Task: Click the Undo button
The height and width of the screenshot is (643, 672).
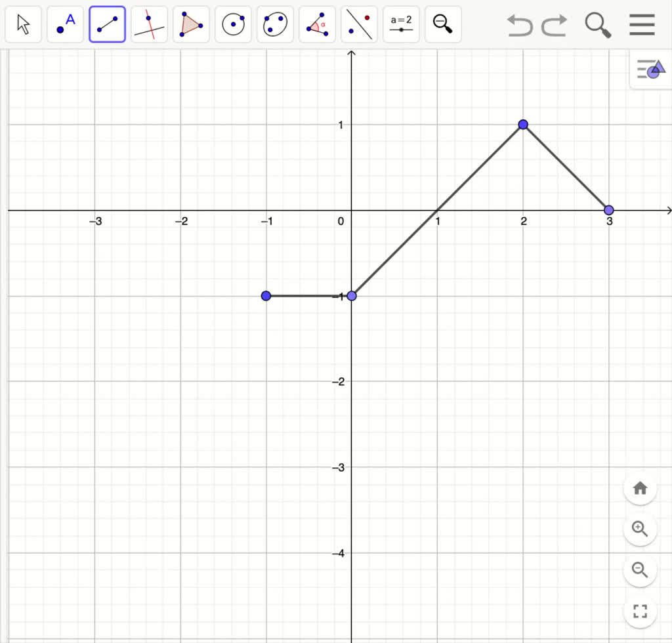Action: 518,25
